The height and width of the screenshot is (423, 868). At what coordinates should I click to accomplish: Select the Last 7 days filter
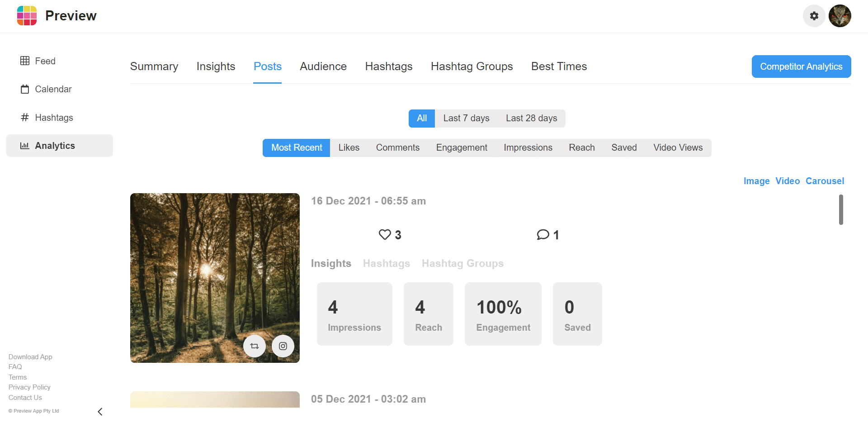(x=466, y=119)
